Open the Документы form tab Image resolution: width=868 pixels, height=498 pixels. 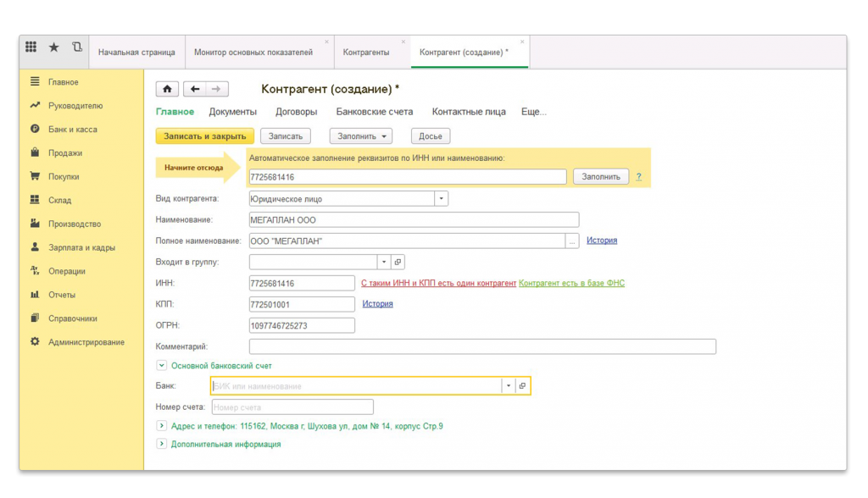coord(232,112)
